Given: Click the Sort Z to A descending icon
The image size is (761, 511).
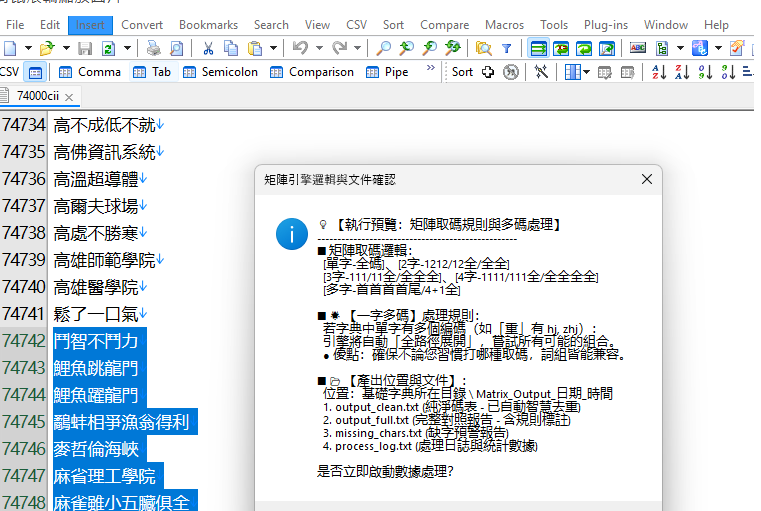Looking at the screenshot, I should coord(682,71).
